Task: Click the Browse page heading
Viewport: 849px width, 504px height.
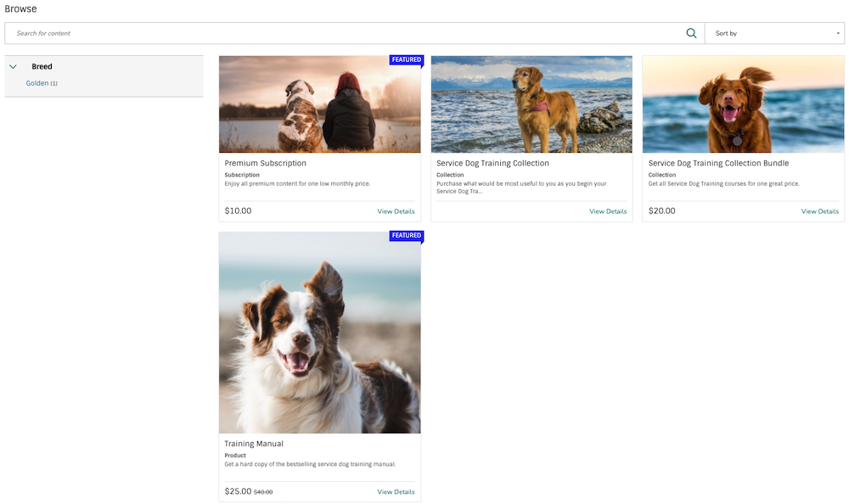Action: pos(20,8)
